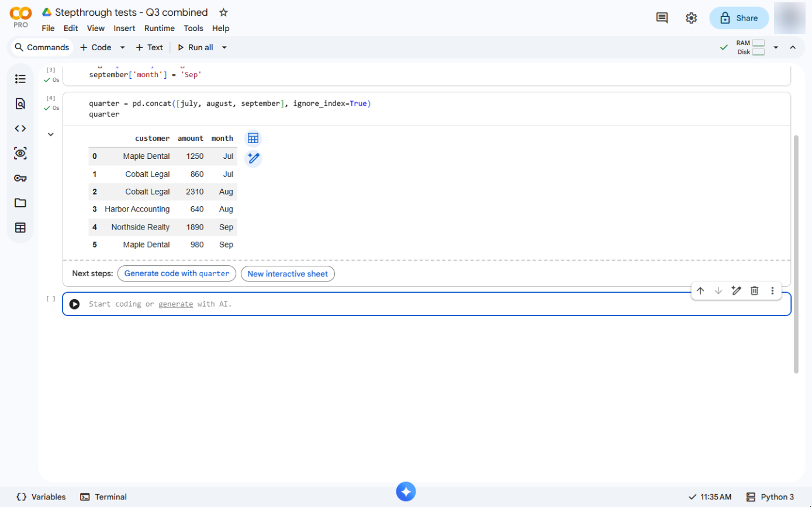Open the Files folder panel

click(20, 203)
